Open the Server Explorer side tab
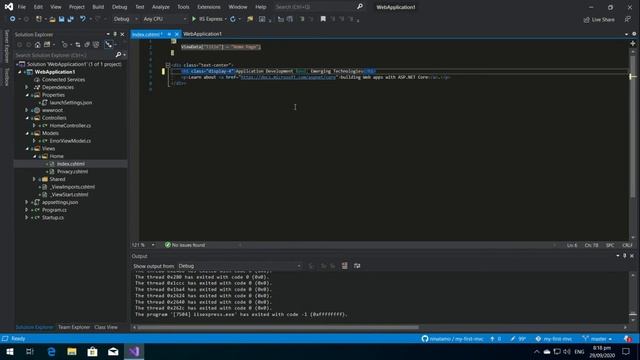This screenshot has width=640, height=360. [x=7, y=46]
